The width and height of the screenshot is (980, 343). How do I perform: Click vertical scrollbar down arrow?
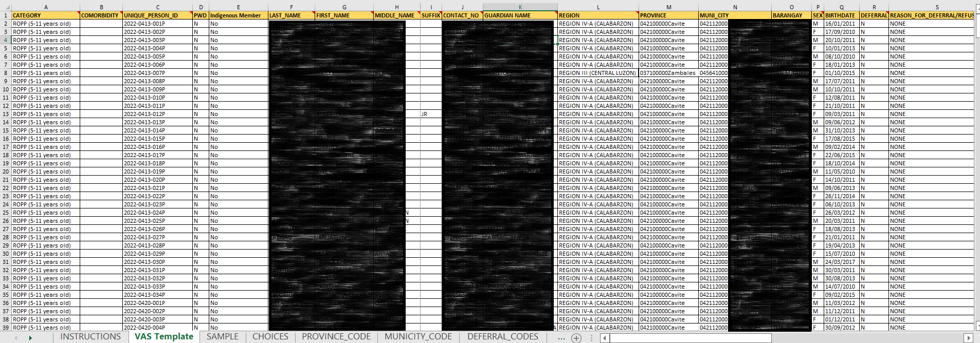[x=977, y=326]
